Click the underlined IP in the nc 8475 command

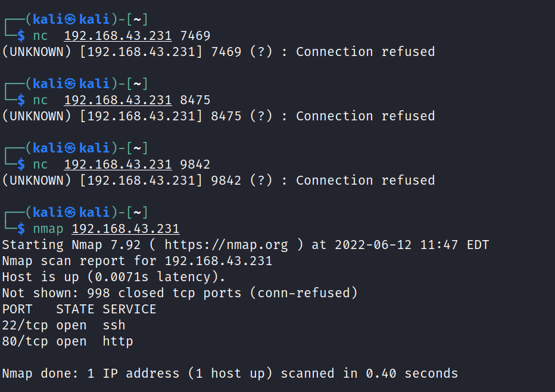118,100
